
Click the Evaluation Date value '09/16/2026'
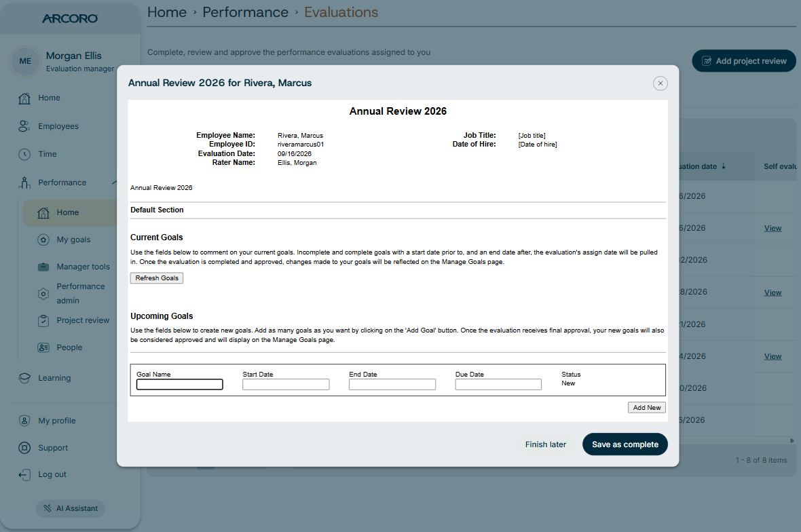pyautogui.click(x=294, y=153)
